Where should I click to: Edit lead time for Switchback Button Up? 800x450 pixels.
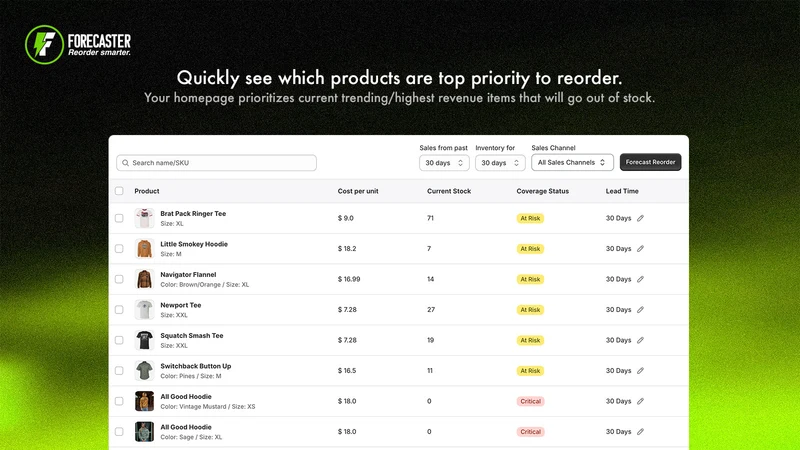pyautogui.click(x=640, y=371)
